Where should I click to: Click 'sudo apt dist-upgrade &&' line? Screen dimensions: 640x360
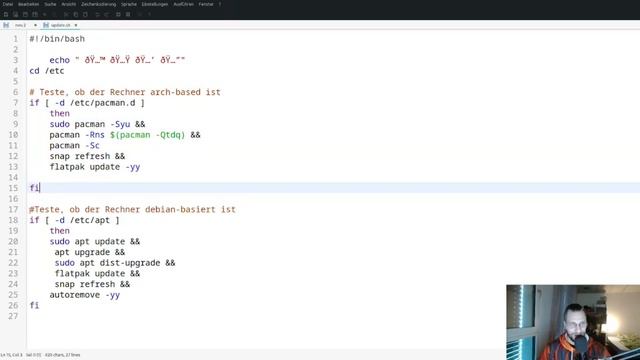click(x=115, y=263)
